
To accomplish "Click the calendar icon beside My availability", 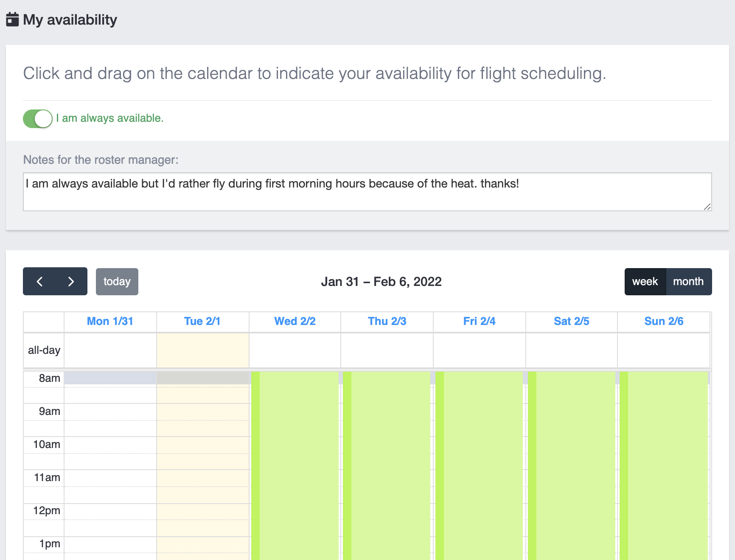I will click(12, 20).
